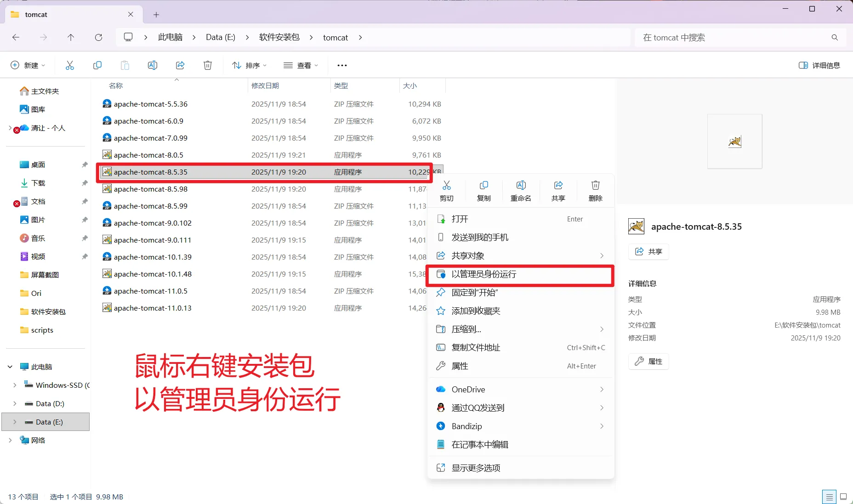Click the Rename icon in the toolbar
Screen dimensions: 853x504
153,65
